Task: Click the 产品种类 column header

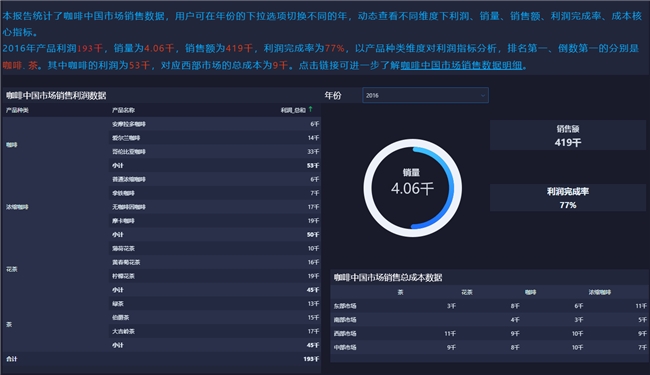Action: coord(17,110)
